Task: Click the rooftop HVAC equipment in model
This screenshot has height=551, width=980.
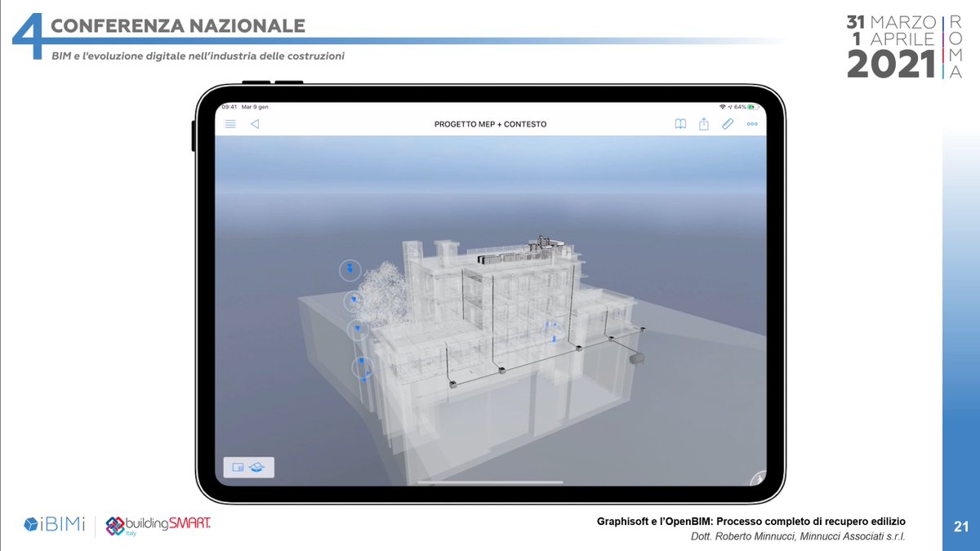Action: (523, 251)
